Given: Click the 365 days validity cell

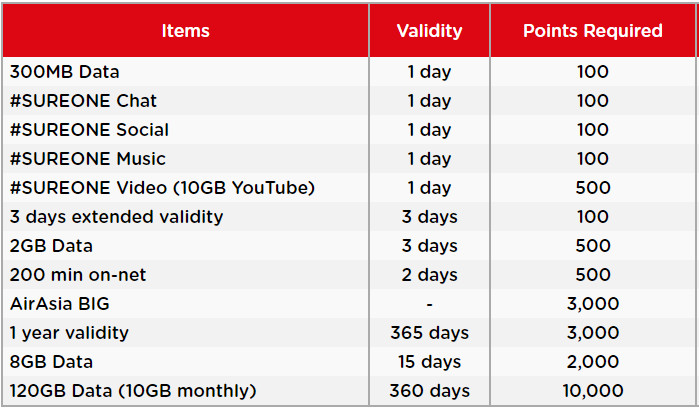Looking at the screenshot, I should [x=429, y=333].
